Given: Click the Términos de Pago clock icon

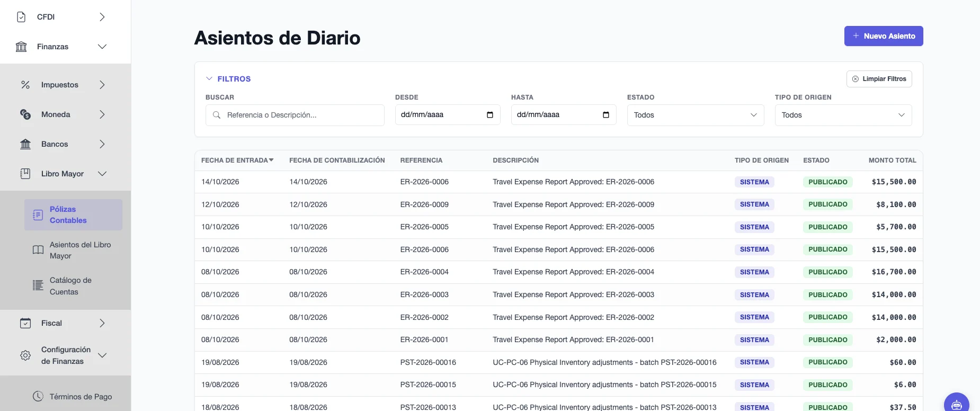Looking at the screenshot, I should [38, 396].
